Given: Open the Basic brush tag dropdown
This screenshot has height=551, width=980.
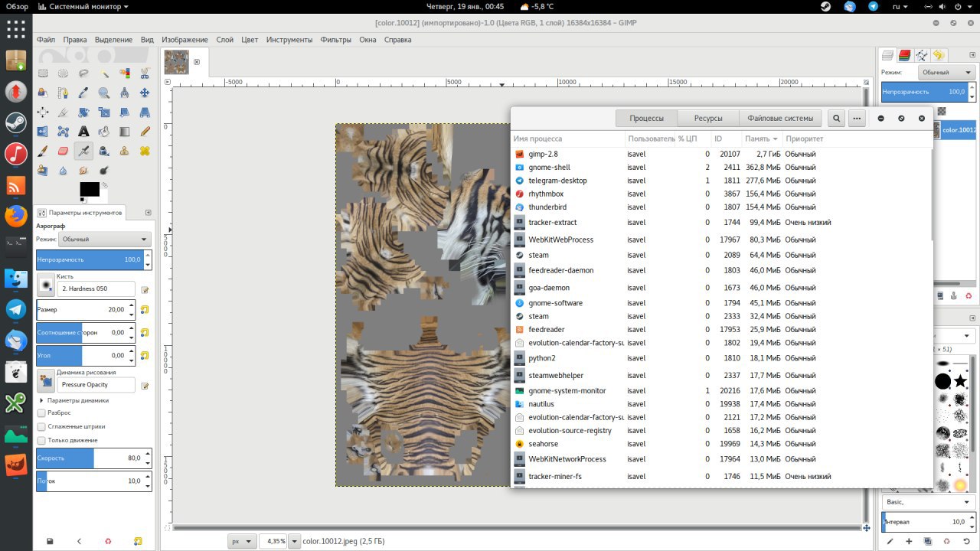Looking at the screenshot, I should (929, 502).
